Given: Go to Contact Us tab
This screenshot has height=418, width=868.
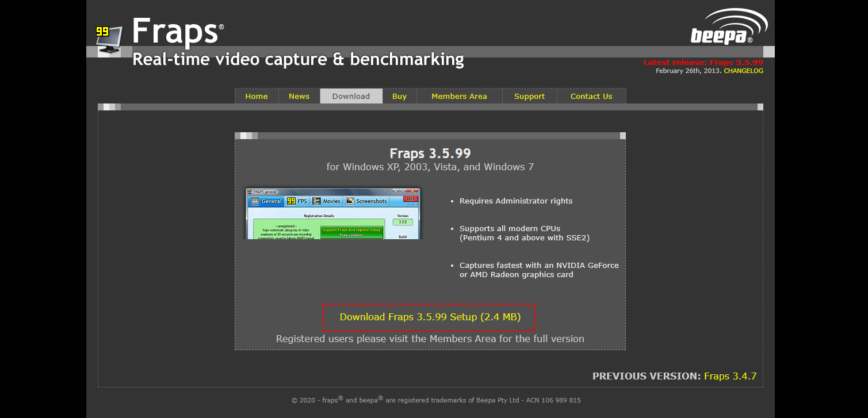Looking at the screenshot, I should tap(591, 96).
